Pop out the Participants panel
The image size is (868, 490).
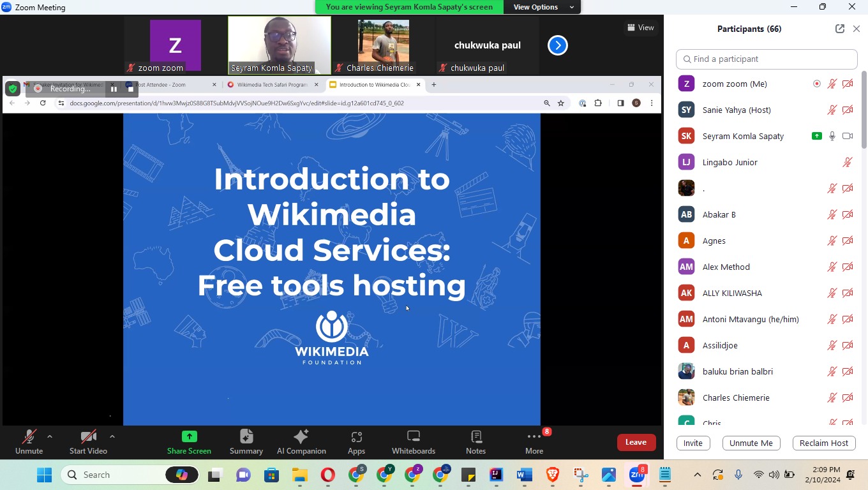[x=840, y=29]
